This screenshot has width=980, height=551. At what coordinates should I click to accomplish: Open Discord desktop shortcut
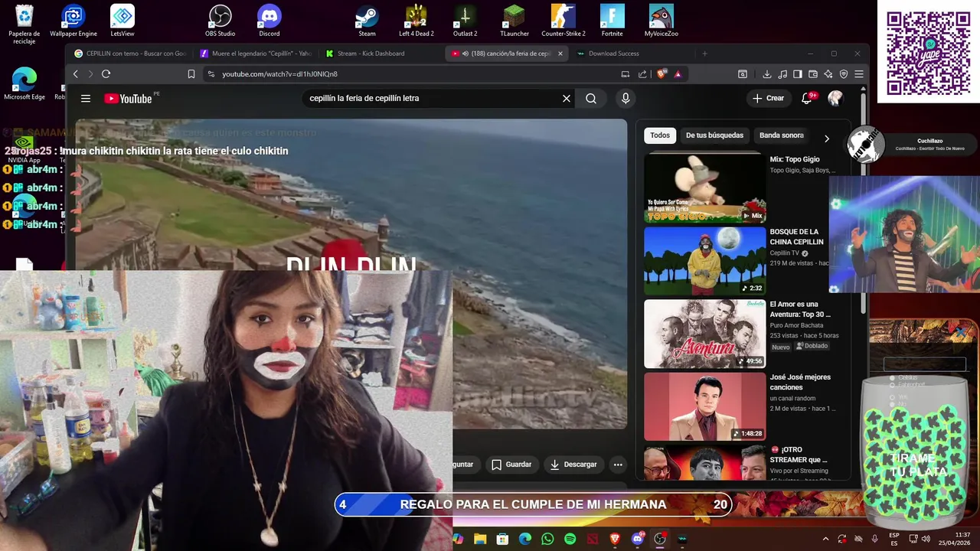[269, 21]
